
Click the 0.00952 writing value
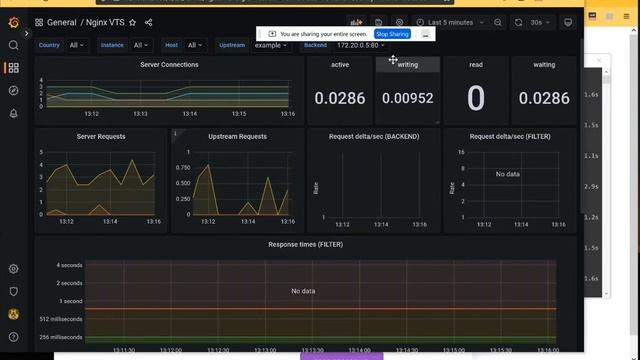(x=408, y=98)
